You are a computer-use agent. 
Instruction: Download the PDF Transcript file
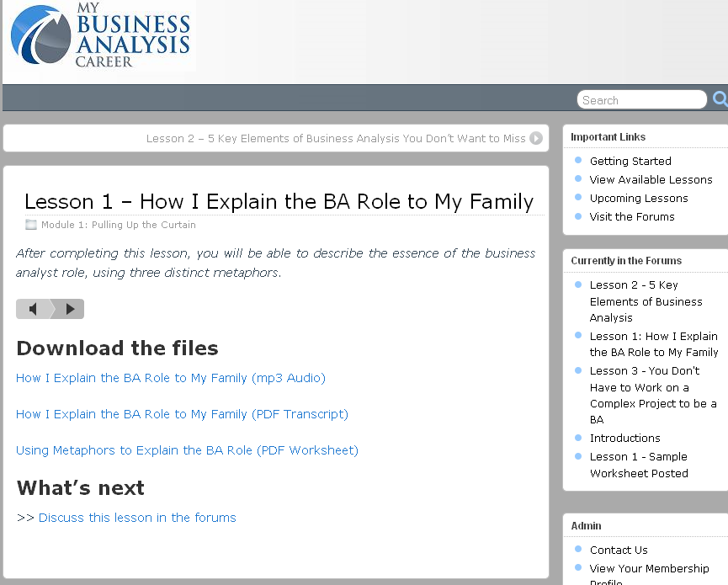182,414
